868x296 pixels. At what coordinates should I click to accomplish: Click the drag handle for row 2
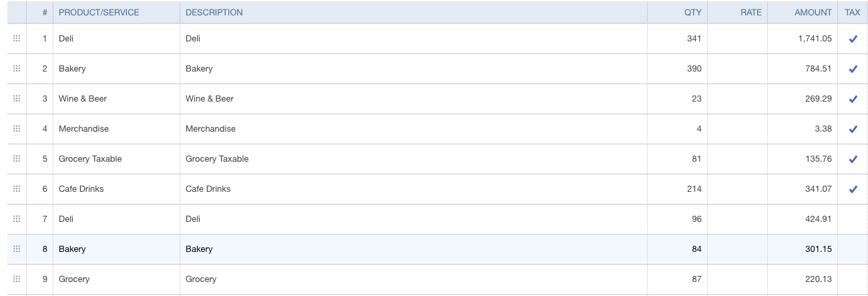tap(17, 69)
